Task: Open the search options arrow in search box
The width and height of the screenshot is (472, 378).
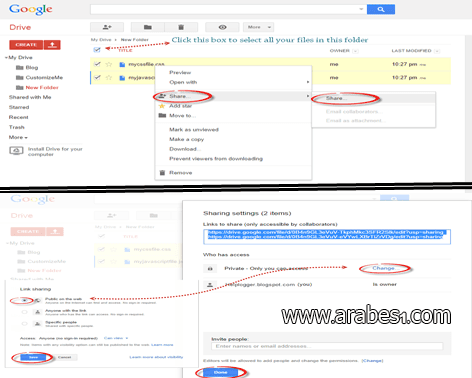Action: click(x=361, y=9)
